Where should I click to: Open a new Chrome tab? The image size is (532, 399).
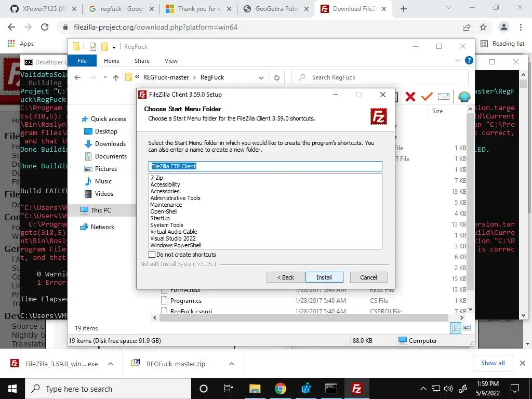click(403, 9)
